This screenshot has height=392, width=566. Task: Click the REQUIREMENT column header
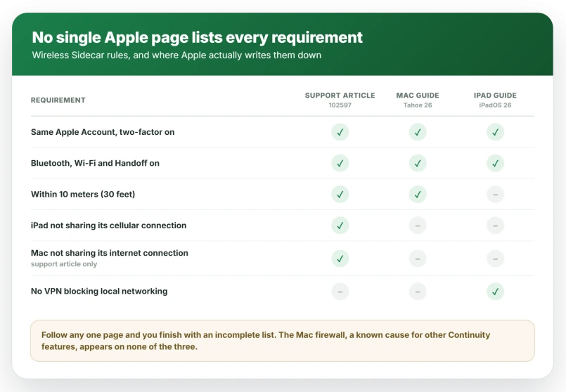[58, 100]
